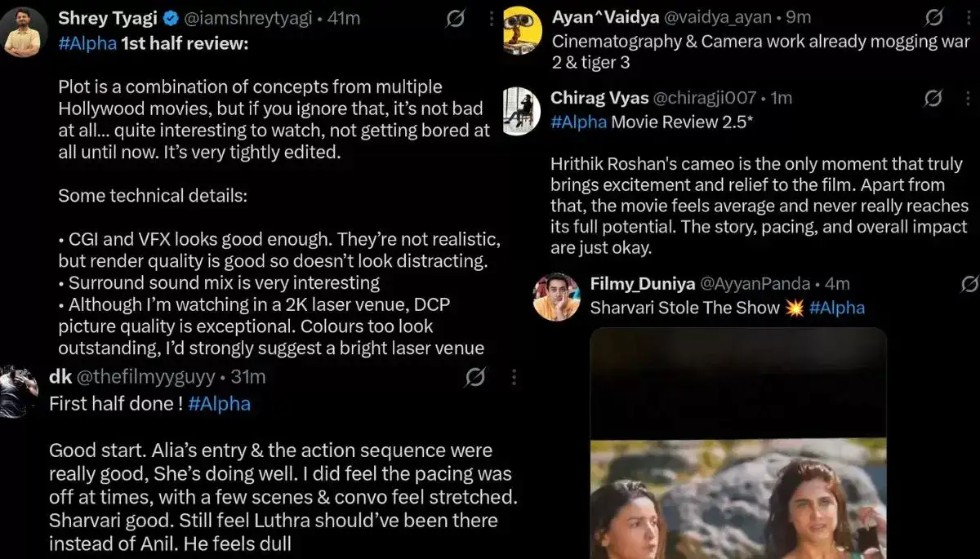This screenshot has height=559, width=980.
Task: Open more options on Shrey Tyagi's tweet
Action: click(491, 19)
